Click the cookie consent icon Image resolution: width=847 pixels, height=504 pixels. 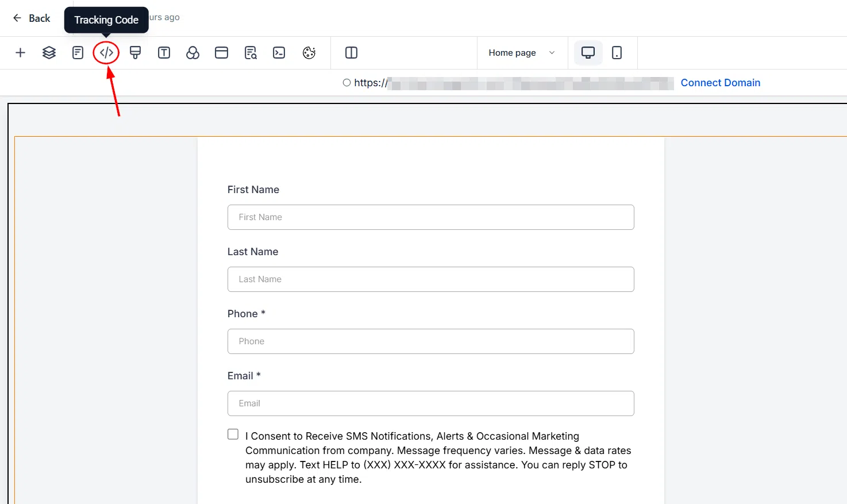309,53
